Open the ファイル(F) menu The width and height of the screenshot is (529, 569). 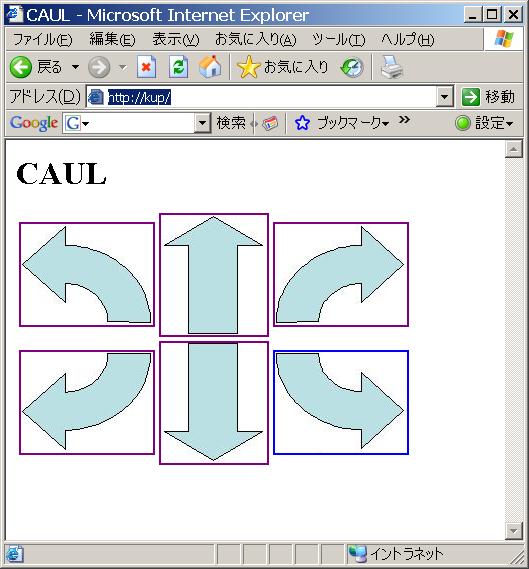42,39
